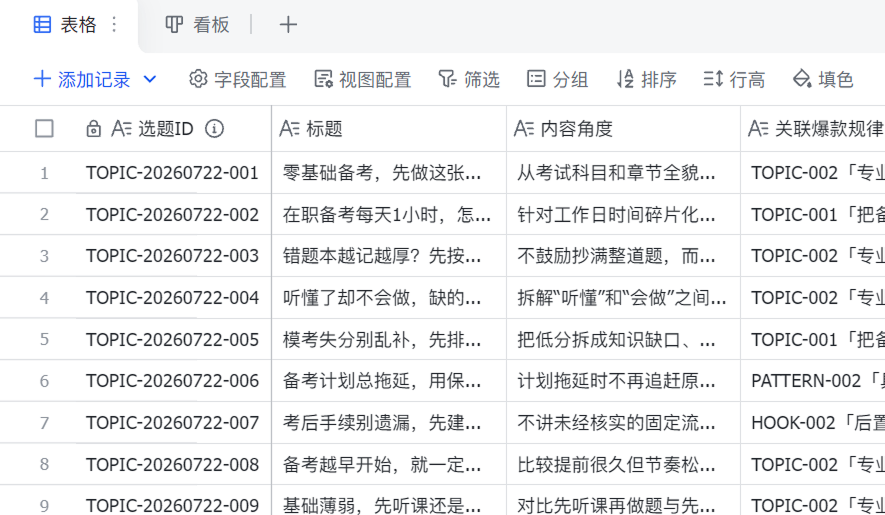Click cell TOPIC-20260722-006
This screenshot has height=515, width=885.
pyautogui.click(x=172, y=381)
